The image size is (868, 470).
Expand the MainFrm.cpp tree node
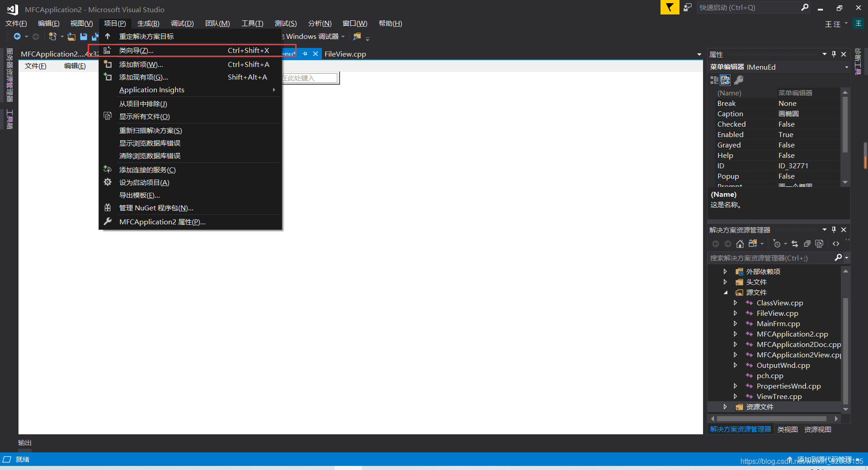(736, 323)
